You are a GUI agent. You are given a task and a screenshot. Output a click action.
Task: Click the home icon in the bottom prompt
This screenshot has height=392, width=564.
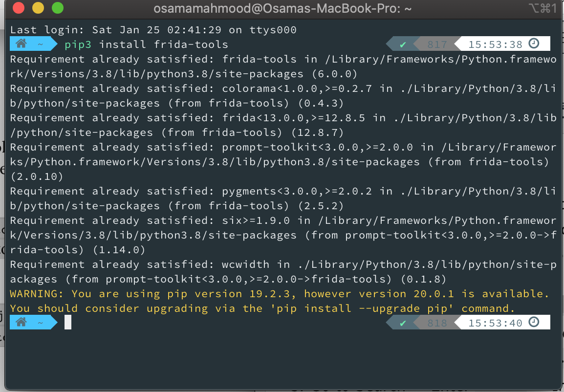coord(21,323)
